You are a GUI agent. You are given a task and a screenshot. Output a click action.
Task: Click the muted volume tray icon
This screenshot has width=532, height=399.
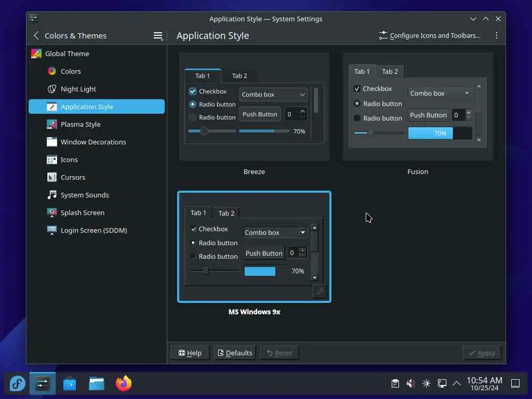410,383
